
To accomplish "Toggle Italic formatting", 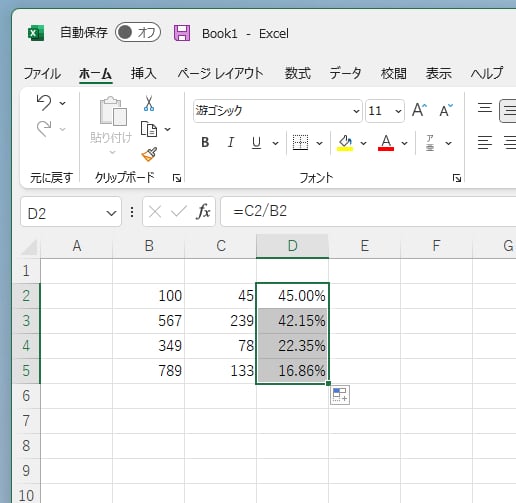I will coord(230,143).
